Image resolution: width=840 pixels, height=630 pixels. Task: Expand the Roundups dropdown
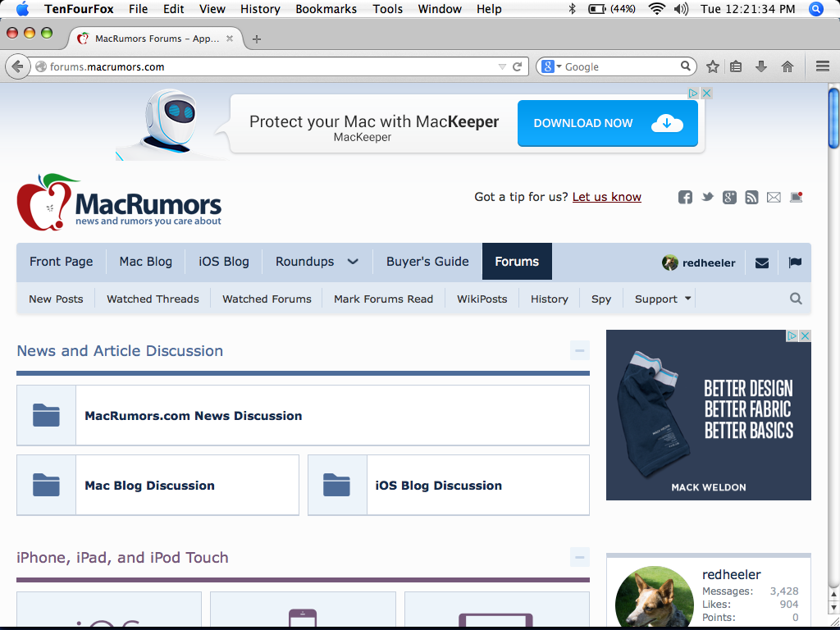click(x=353, y=262)
